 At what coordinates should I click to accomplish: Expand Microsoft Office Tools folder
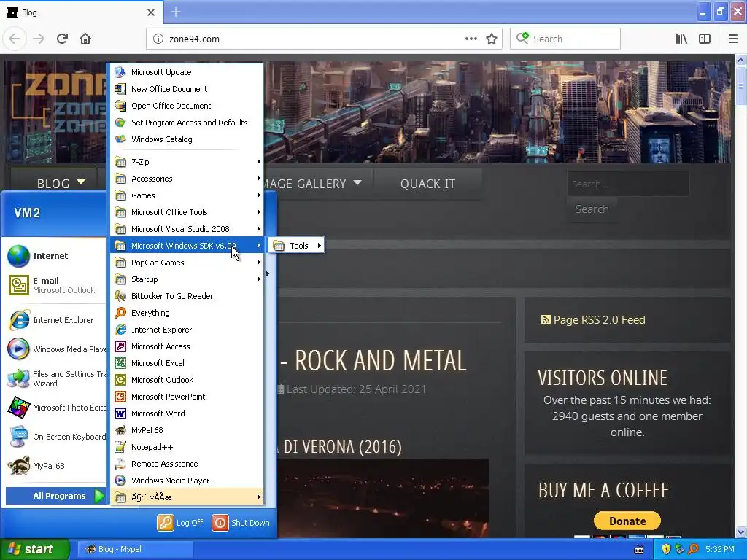click(x=187, y=212)
